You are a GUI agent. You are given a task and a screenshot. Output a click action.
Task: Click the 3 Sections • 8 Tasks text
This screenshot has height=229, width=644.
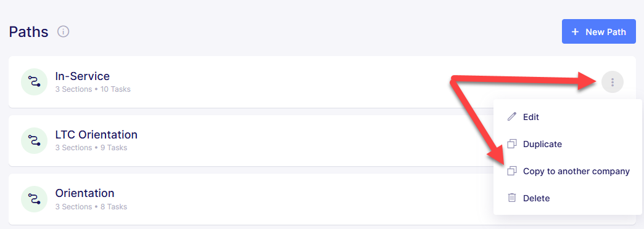pyautogui.click(x=91, y=206)
